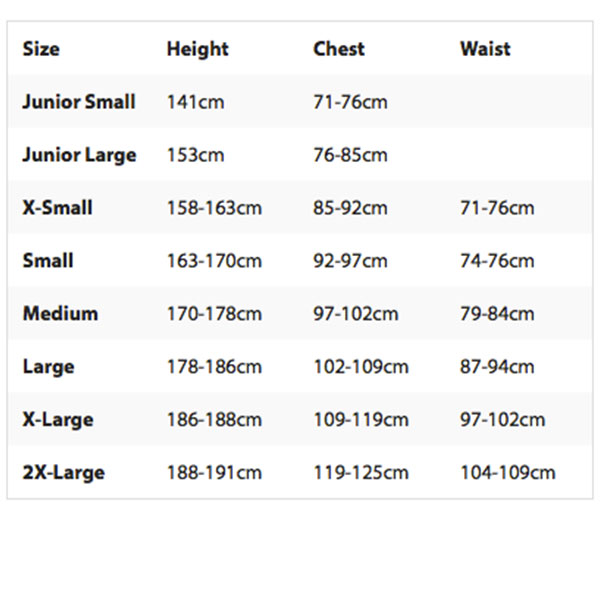Click the Height column header

click(x=197, y=49)
